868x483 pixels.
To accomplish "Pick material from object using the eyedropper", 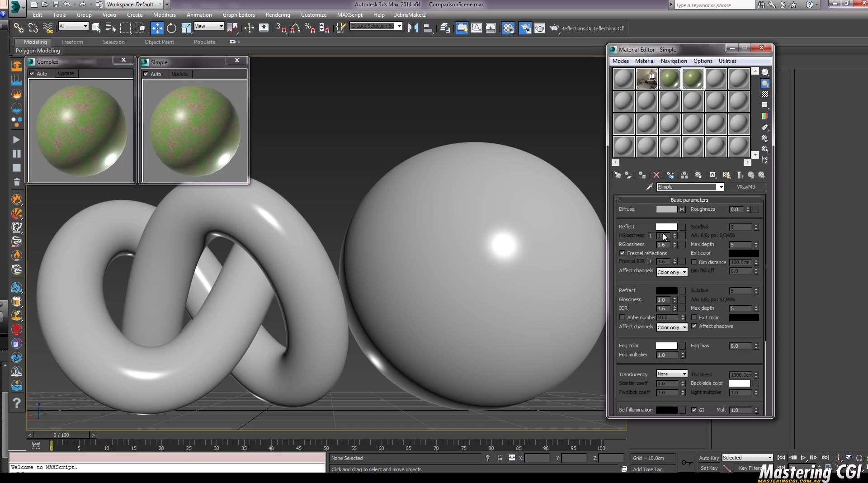I will click(650, 187).
